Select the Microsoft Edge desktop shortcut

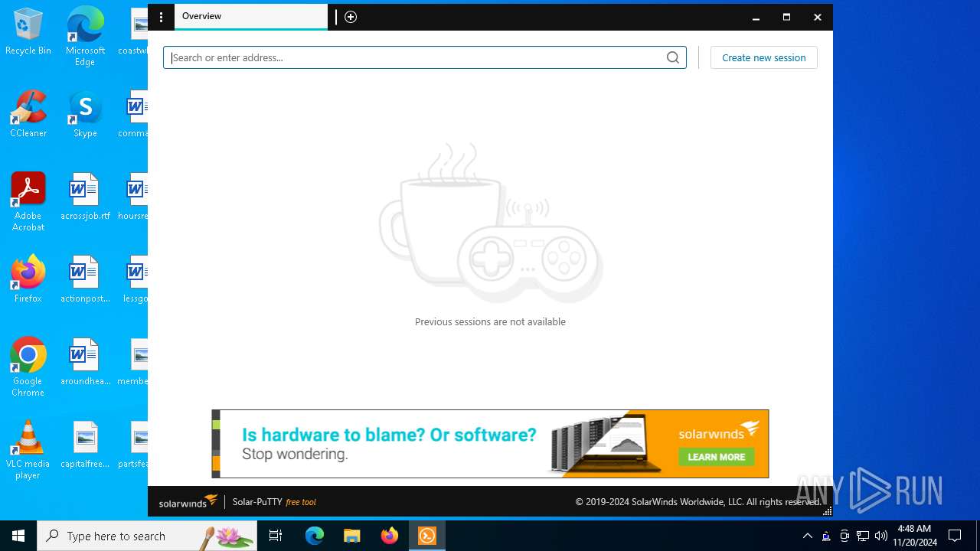point(85,37)
